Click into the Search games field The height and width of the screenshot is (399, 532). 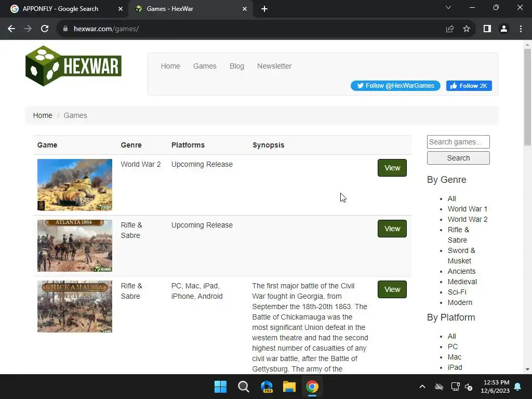[458, 142]
